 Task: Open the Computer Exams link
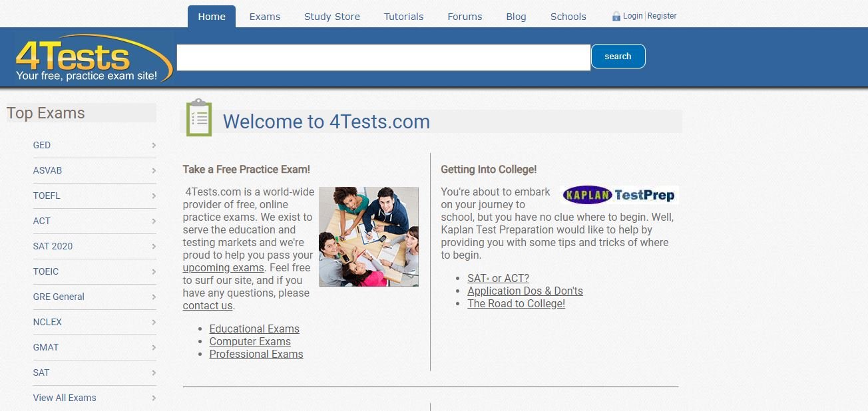point(250,341)
